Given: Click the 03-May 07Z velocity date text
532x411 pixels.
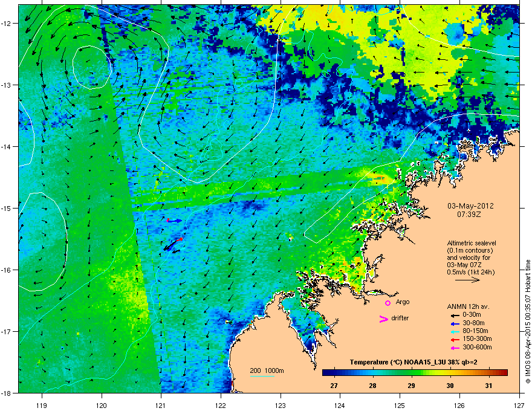Looking at the screenshot, I should click(464, 265).
